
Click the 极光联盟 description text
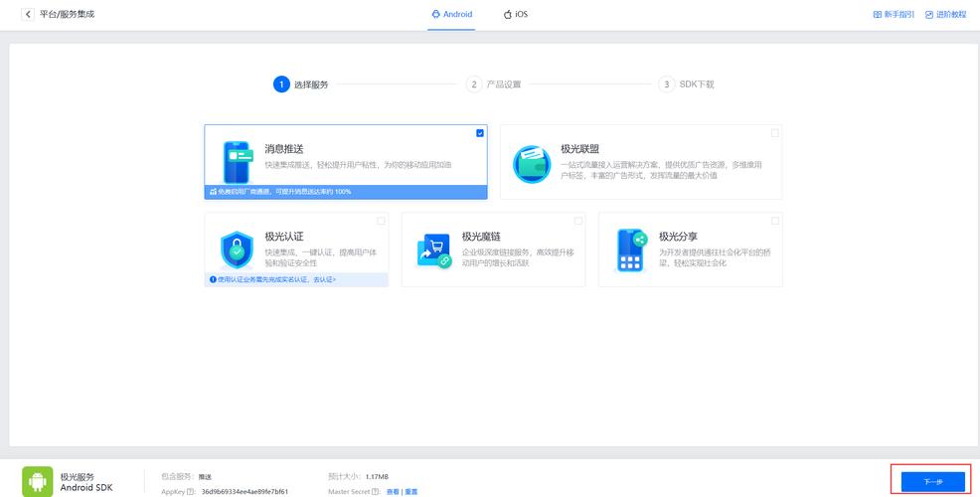(x=661, y=170)
